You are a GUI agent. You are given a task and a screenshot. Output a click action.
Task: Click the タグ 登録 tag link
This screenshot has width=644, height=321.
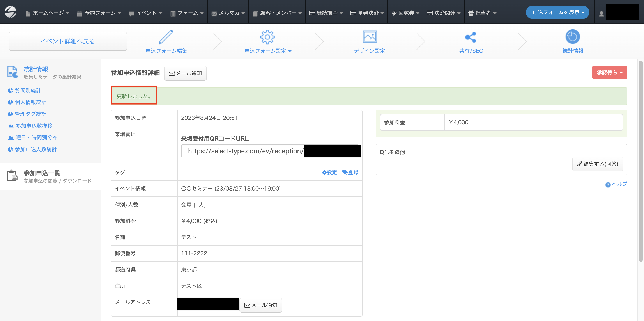pyautogui.click(x=350, y=172)
